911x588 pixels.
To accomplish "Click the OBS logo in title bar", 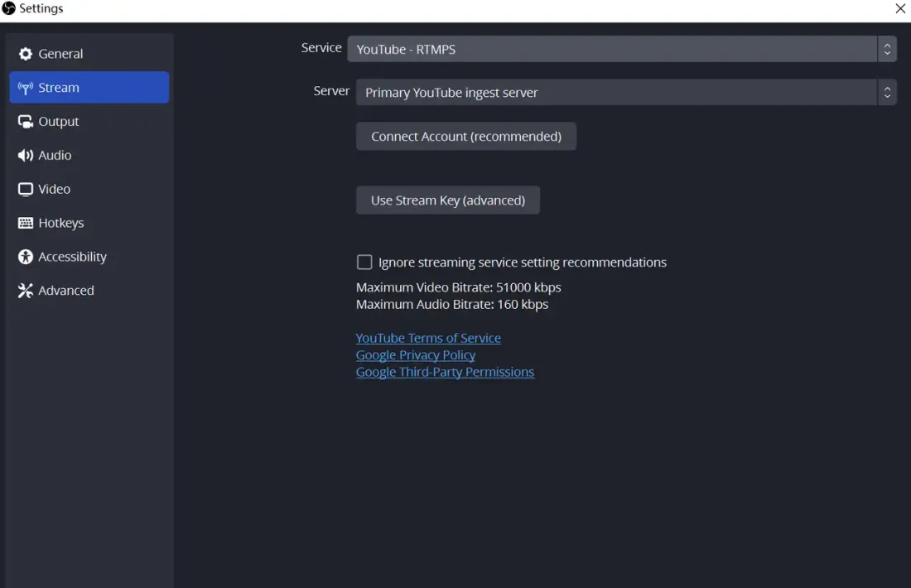I will (9, 8).
